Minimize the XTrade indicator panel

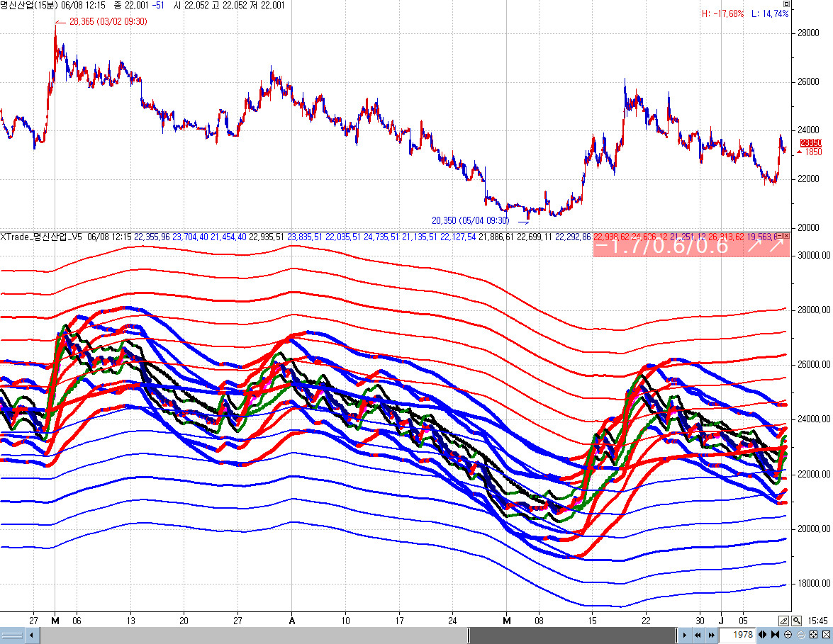click(x=778, y=236)
